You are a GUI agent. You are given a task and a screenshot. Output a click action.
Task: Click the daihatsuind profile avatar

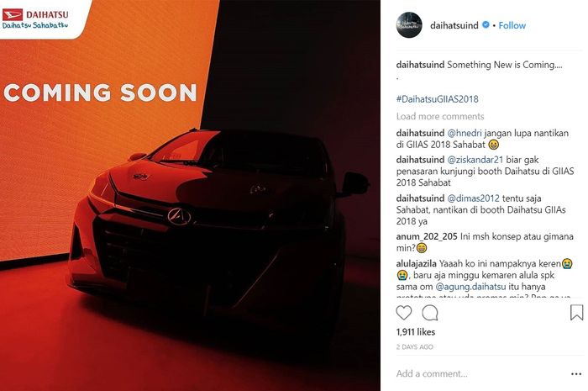coord(409,25)
